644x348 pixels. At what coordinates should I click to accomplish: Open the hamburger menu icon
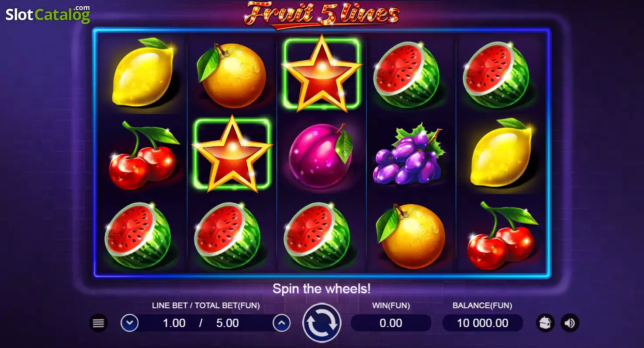coord(99,323)
